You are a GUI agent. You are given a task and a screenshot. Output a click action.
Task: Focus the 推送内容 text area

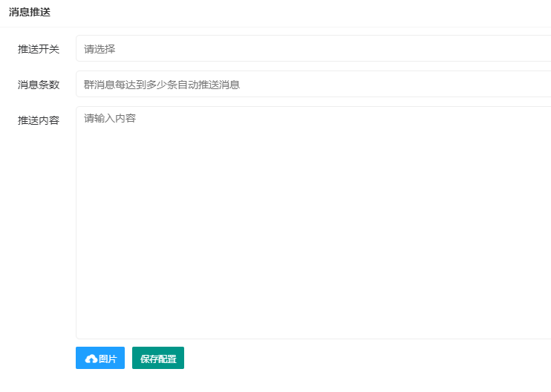(313, 223)
